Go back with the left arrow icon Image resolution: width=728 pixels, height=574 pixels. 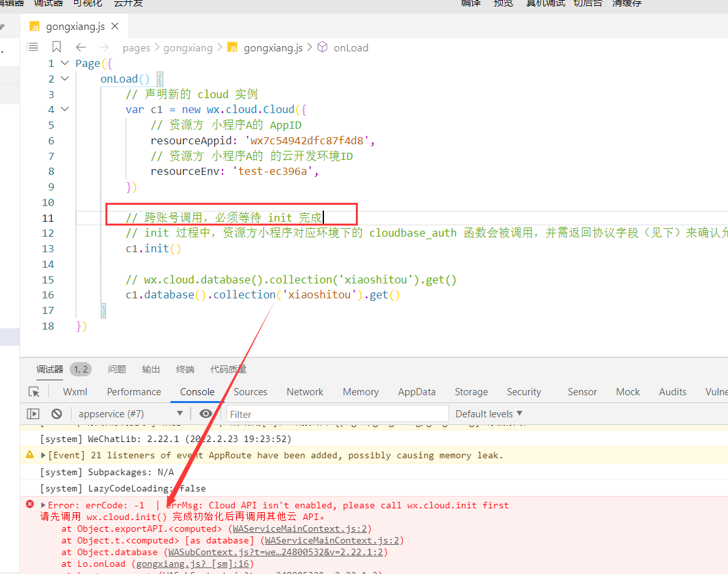(81, 47)
